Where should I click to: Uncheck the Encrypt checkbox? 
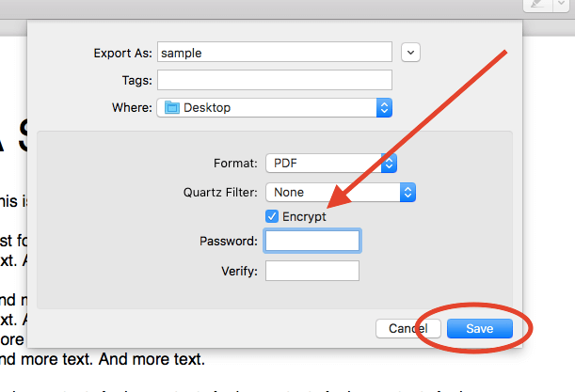[273, 216]
